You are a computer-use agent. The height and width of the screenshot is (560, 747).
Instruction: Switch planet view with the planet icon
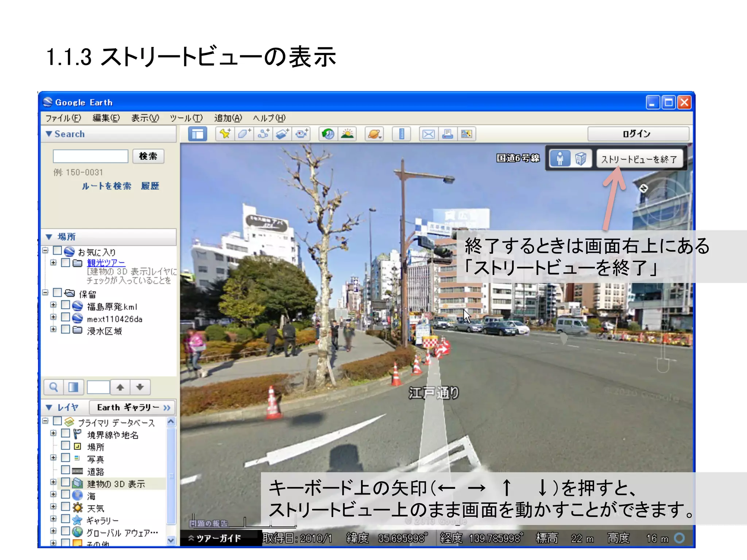[374, 134]
